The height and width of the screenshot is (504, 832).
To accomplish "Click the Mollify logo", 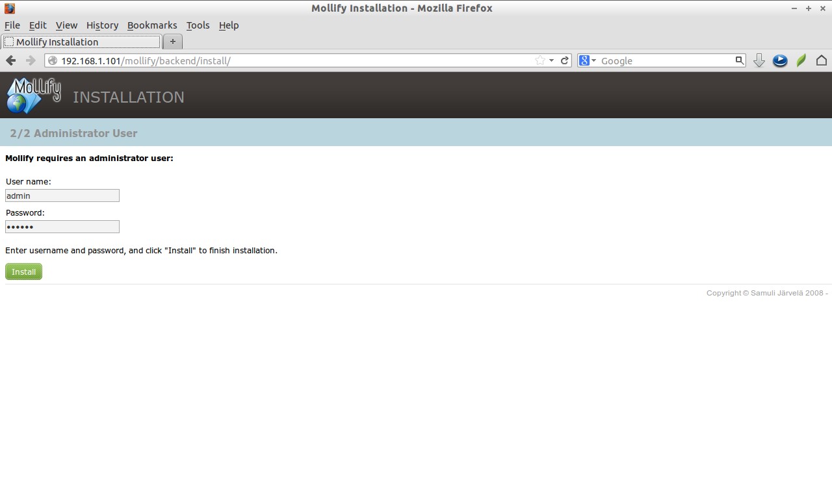I will (34, 95).
